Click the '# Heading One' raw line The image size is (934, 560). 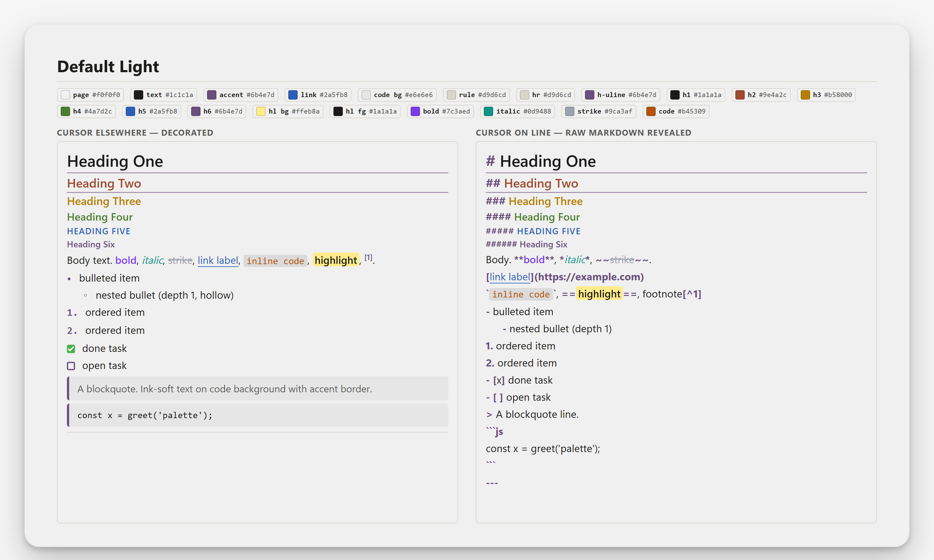pyautogui.click(x=540, y=161)
